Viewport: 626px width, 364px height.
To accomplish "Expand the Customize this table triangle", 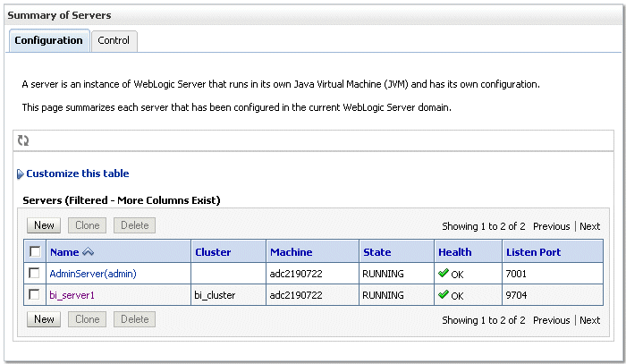I will [x=21, y=174].
